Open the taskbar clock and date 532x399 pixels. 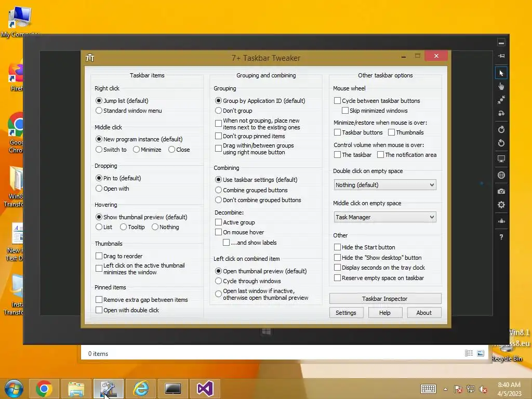(509, 389)
